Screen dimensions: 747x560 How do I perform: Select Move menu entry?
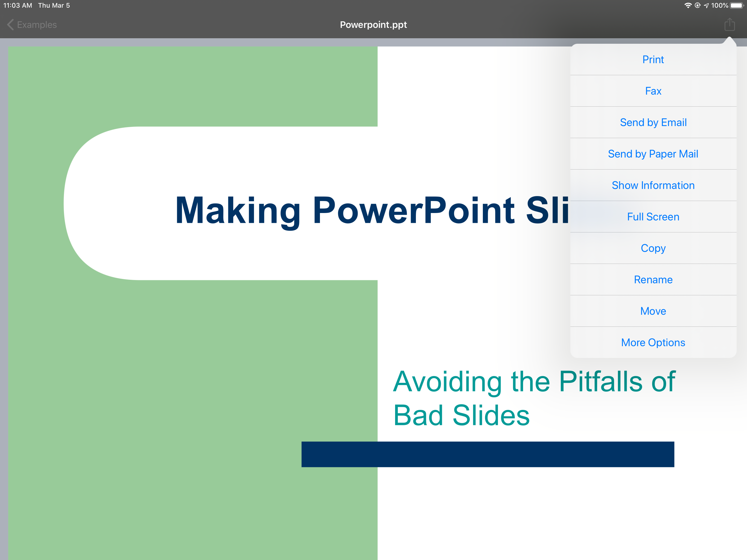(653, 311)
